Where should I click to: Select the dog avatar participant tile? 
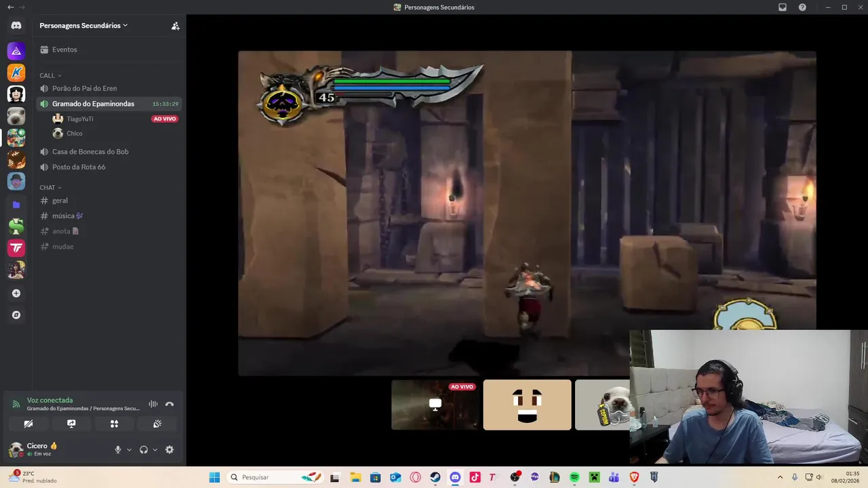click(x=603, y=405)
